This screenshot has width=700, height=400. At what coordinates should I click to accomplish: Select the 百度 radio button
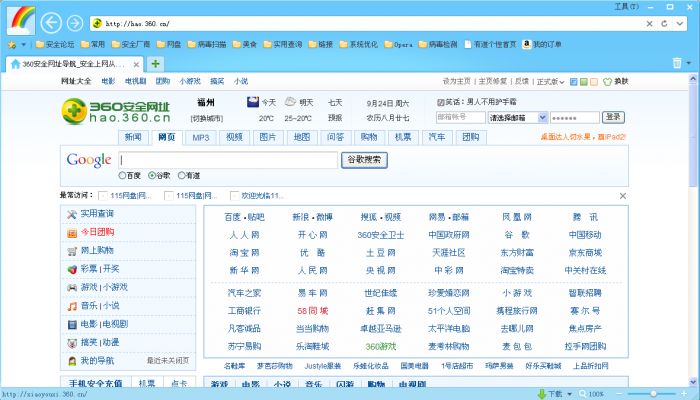[122, 175]
